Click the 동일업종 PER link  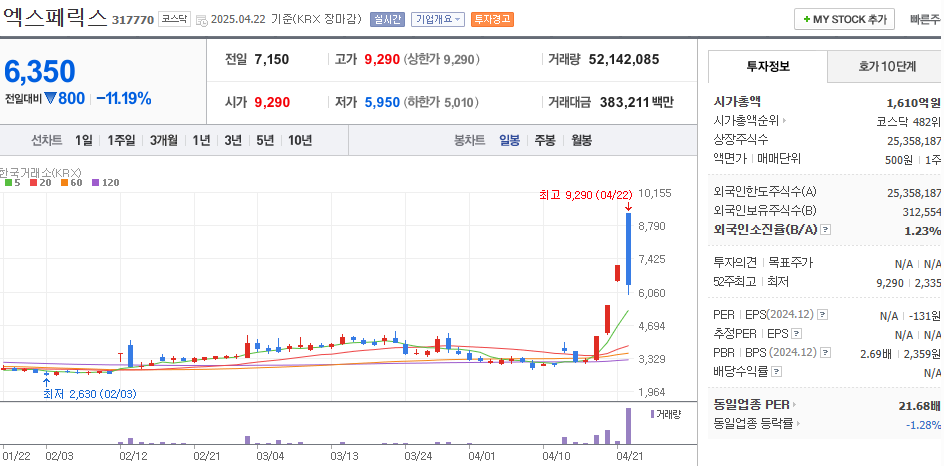coord(751,405)
